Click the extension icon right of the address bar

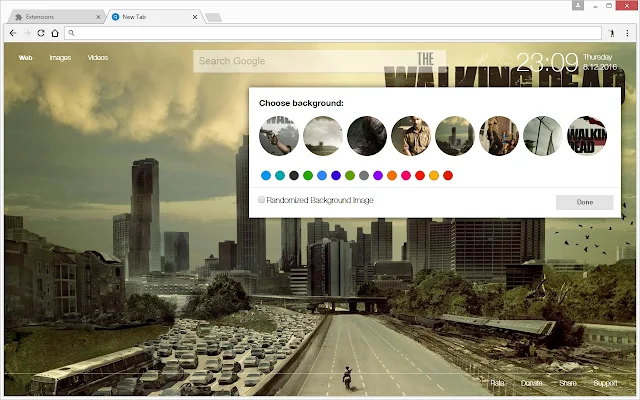point(611,33)
